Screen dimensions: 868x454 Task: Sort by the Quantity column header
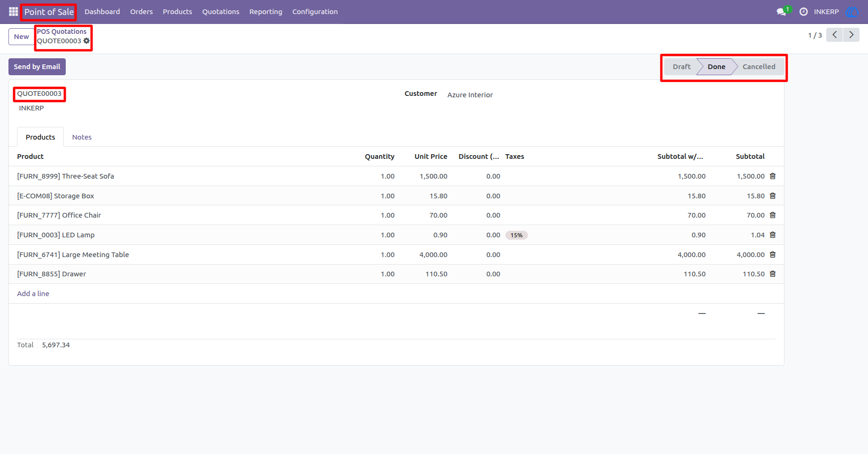point(380,157)
